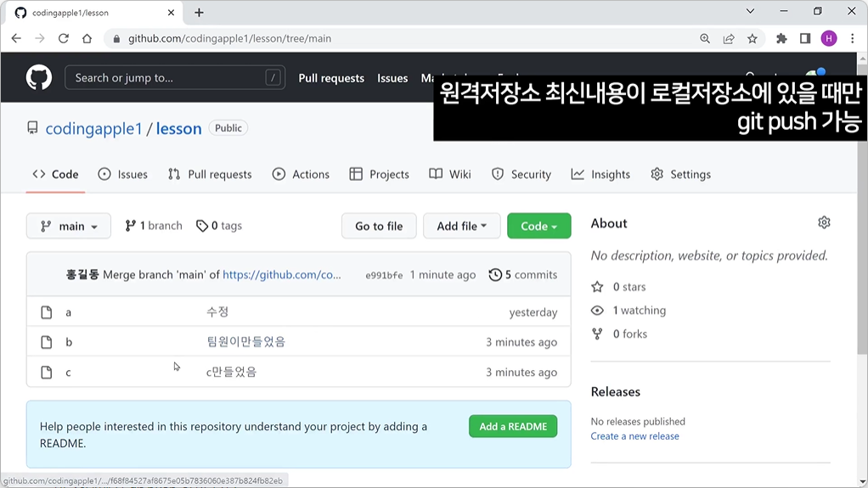Open the codingapple1 owner link

[x=93, y=128]
